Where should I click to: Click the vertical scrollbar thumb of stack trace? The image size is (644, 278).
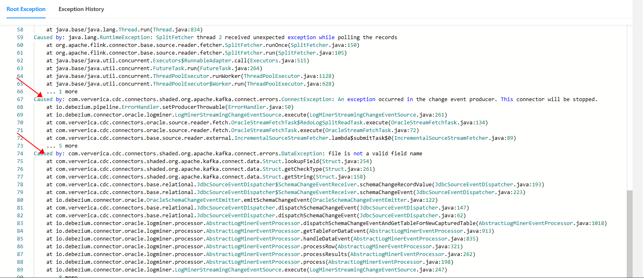point(630,234)
